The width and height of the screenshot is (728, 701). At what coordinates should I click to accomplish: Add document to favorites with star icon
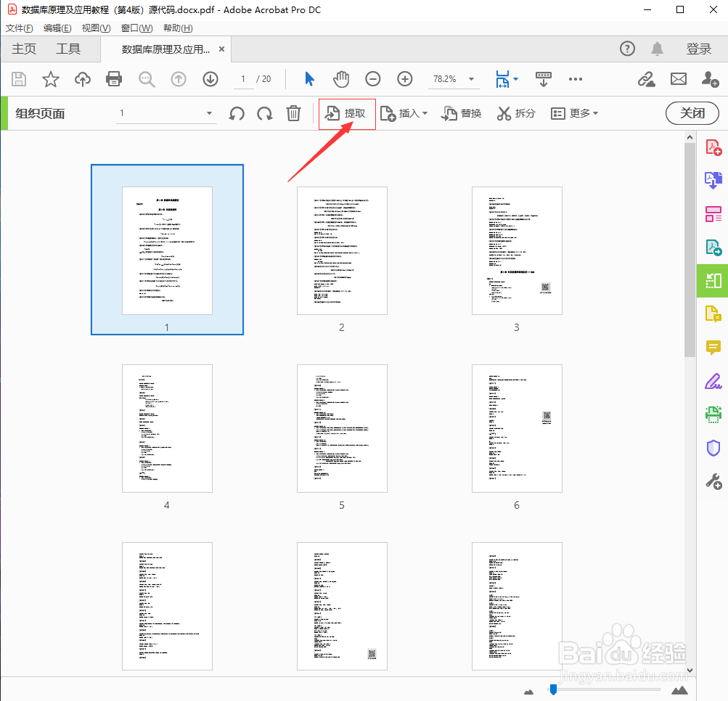pos(51,79)
